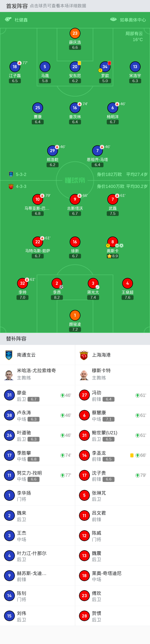The height and width of the screenshot is (644, 150).
Task: Select 安东尼 number 20 player badge
Action: (75, 67)
